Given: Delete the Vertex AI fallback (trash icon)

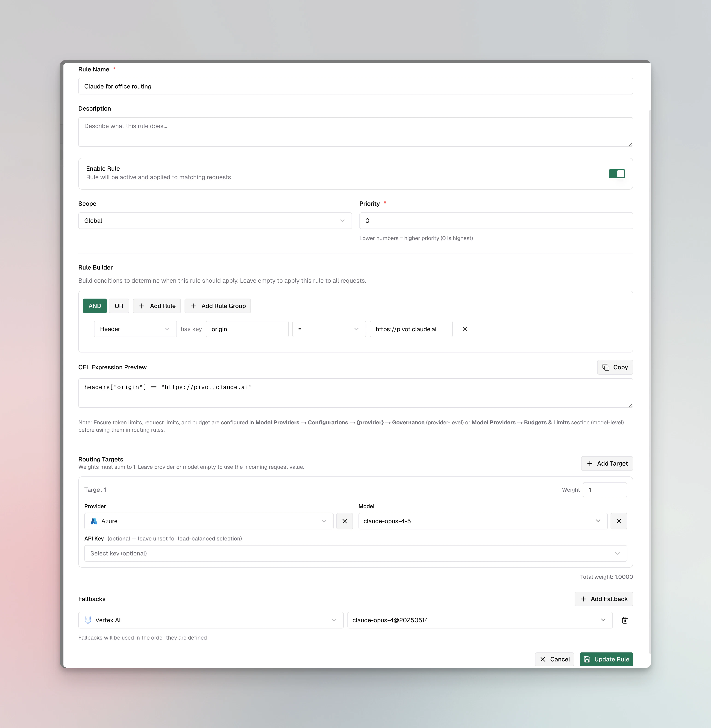Looking at the screenshot, I should 624,620.
